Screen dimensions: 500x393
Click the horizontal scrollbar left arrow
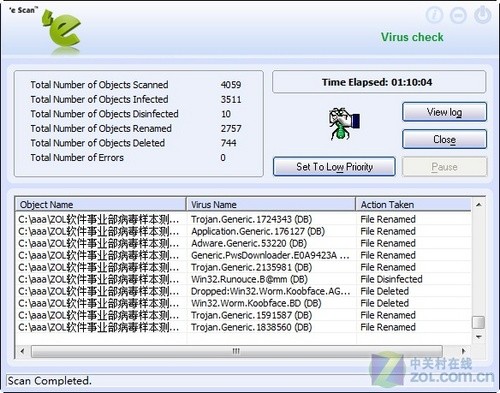click(x=22, y=351)
